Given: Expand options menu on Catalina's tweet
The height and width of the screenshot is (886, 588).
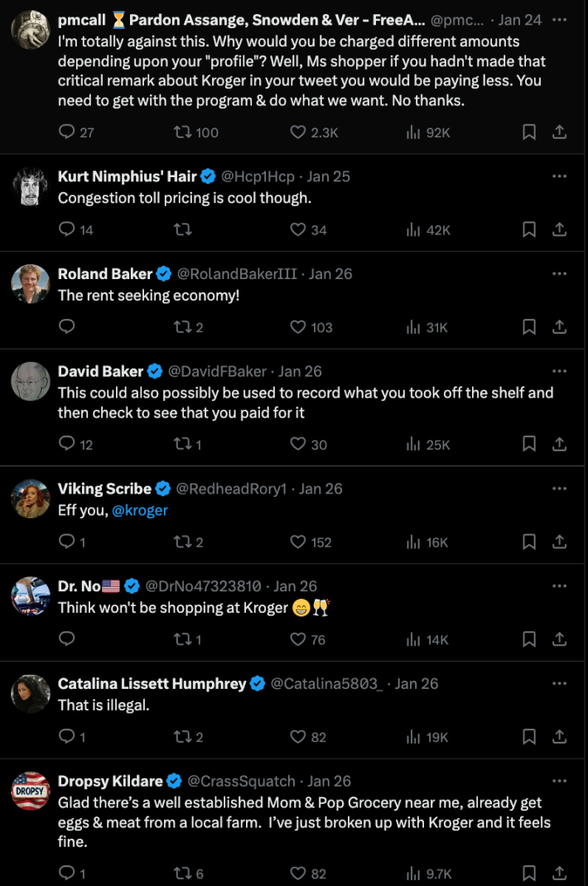Looking at the screenshot, I should 560,682.
